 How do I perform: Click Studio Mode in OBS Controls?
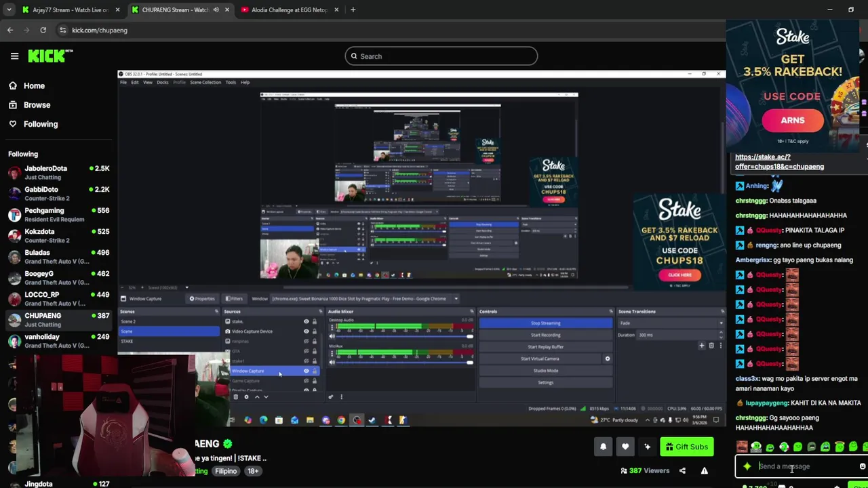point(545,371)
